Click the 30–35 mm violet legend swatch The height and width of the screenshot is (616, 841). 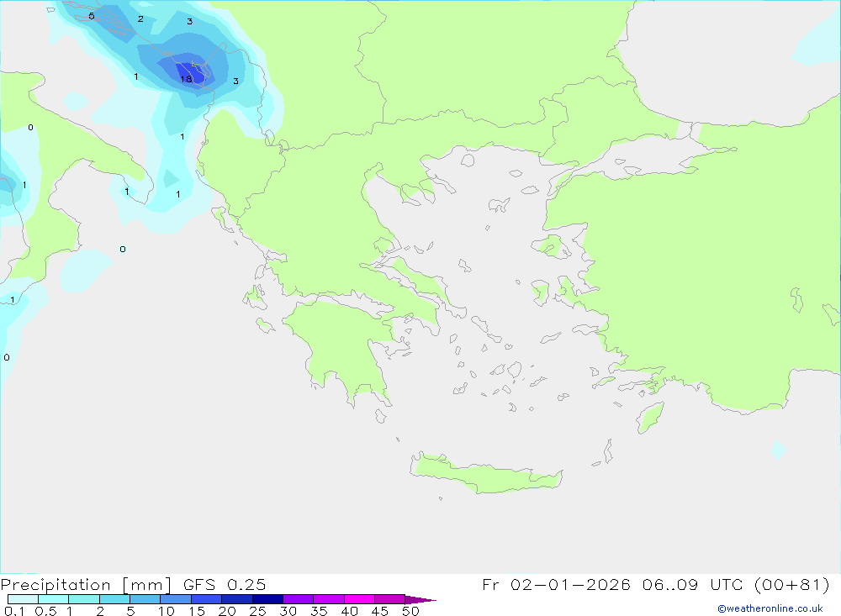(298, 599)
